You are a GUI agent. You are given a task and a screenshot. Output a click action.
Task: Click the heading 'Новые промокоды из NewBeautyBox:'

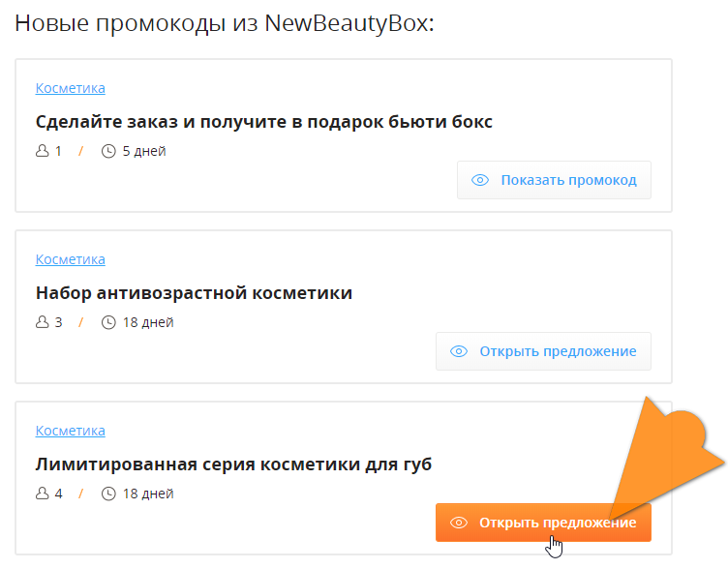coord(225,23)
